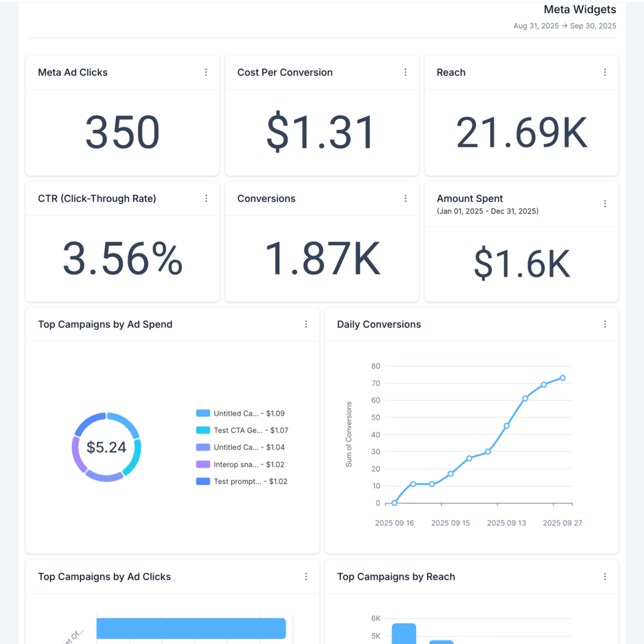
Task: Open the Daily Conversions chart options menu
Action: pyautogui.click(x=605, y=325)
